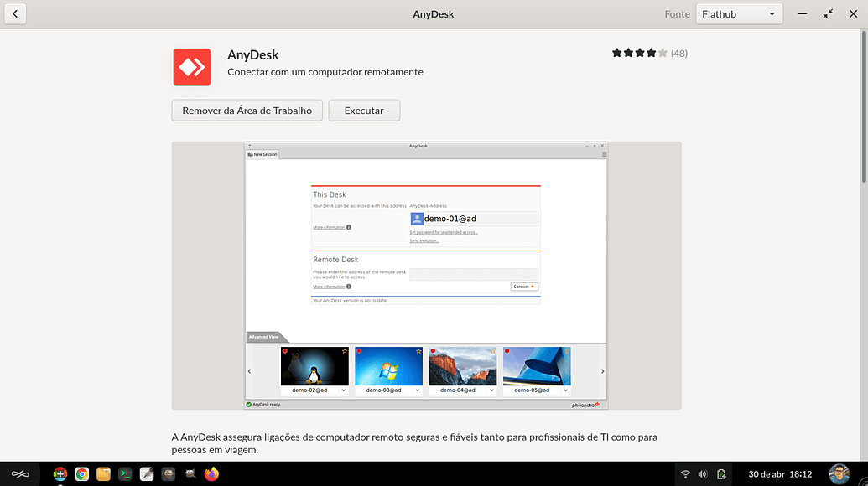This screenshot has width=868, height=486.
Task: Click the (48) review count
Action: pyautogui.click(x=679, y=54)
